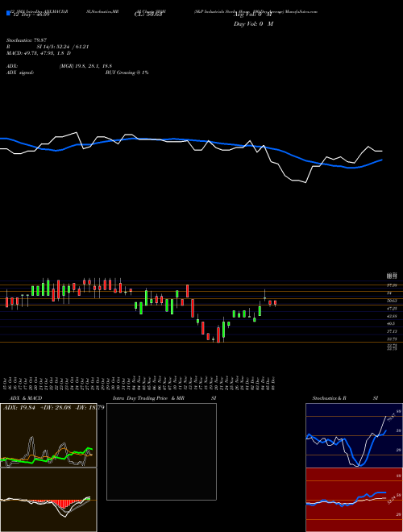Select the '12 Day = 46.99' label
The height and width of the screenshot is (532, 403).
coord(30,15)
